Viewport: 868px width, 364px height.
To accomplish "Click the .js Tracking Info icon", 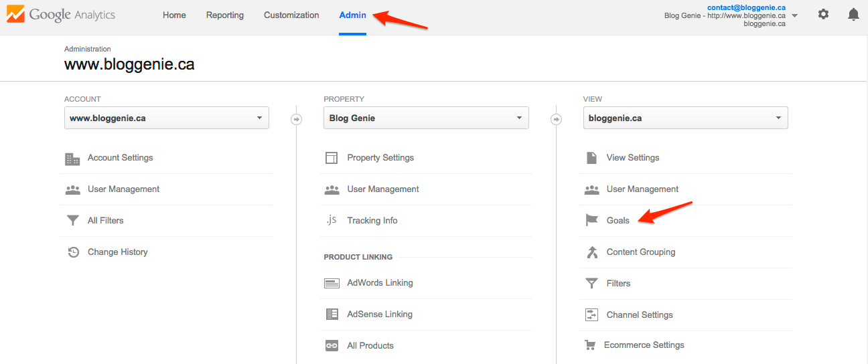I will pyautogui.click(x=331, y=220).
